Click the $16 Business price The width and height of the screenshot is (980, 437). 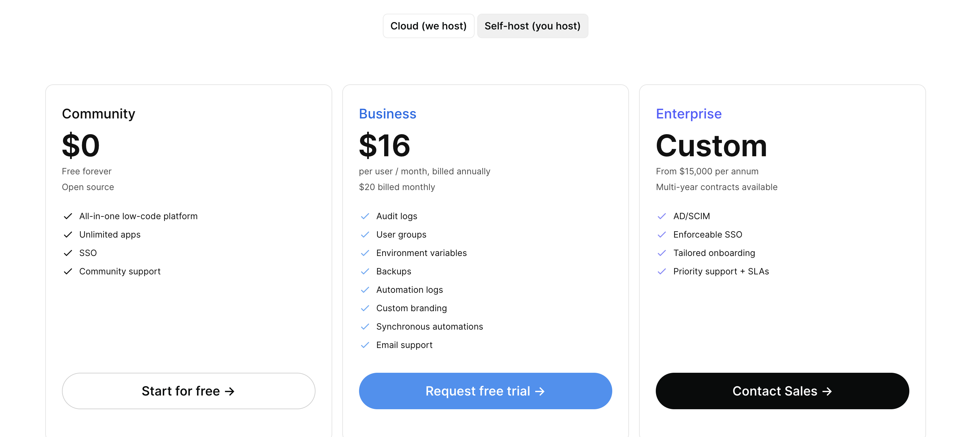(x=384, y=146)
